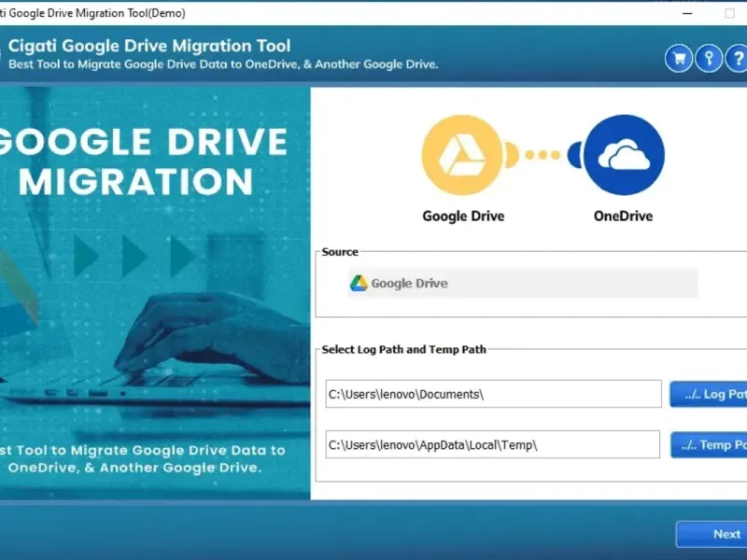The height and width of the screenshot is (560, 747).
Task: Click the shopping cart purchase icon
Action: [x=679, y=59]
